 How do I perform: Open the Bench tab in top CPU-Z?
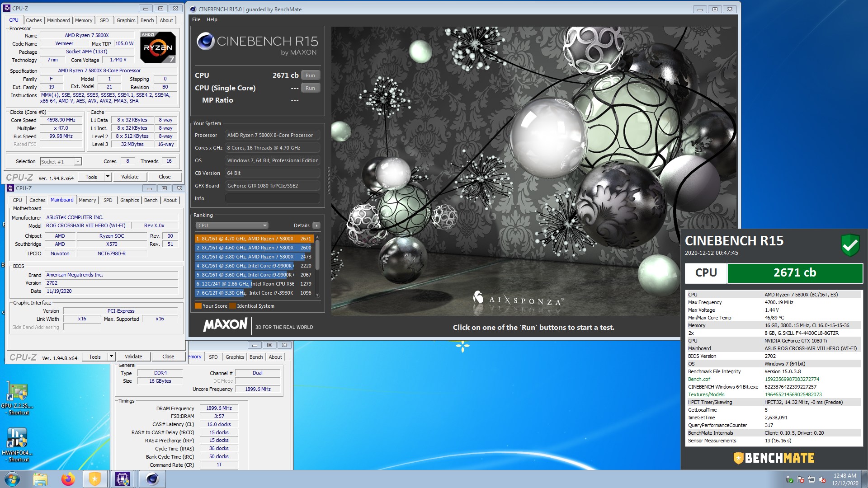pyautogui.click(x=147, y=20)
